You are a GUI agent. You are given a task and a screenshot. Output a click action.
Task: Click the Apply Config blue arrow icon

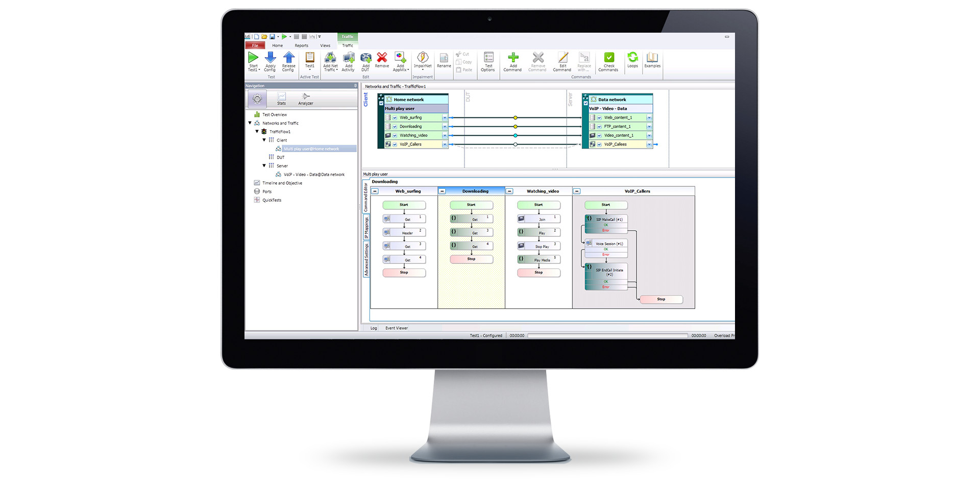click(271, 58)
